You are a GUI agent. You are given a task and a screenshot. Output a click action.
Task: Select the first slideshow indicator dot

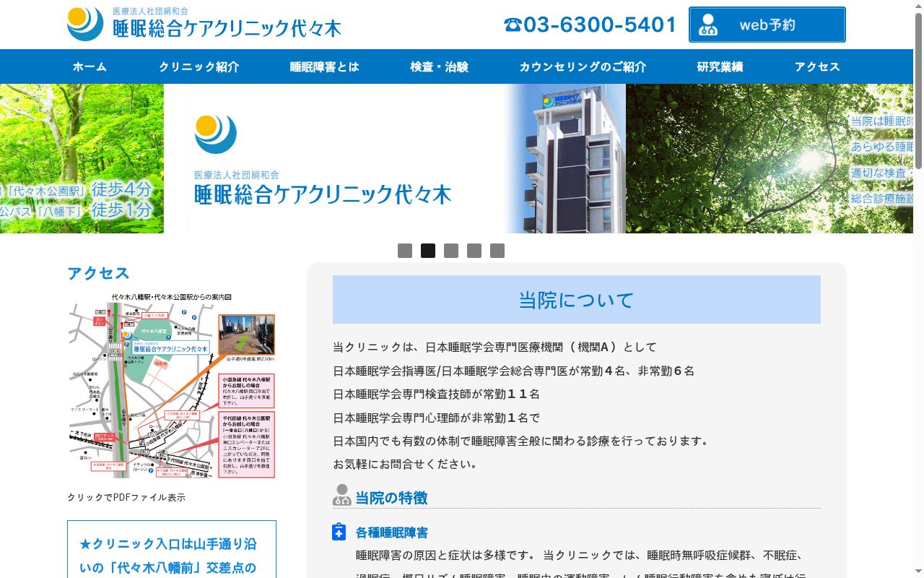click(405, 251)
